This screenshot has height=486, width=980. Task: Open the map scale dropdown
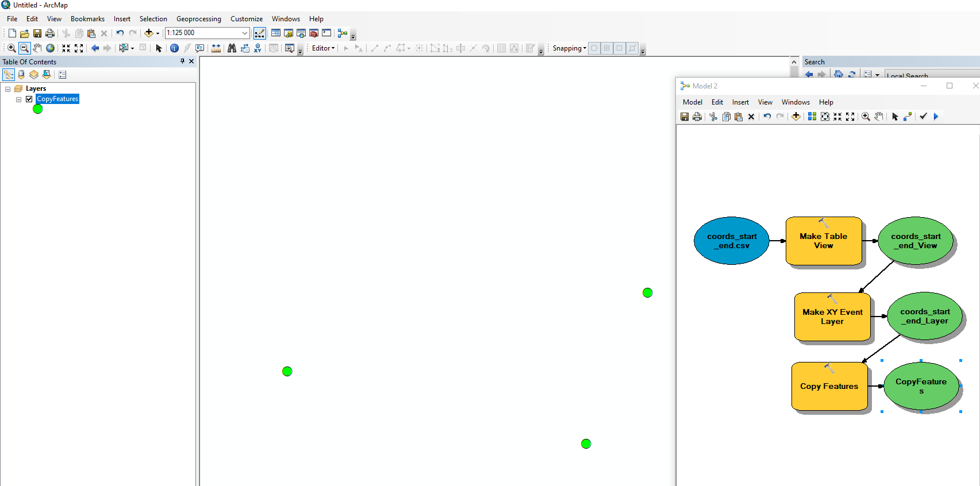[x=245, y=33]
